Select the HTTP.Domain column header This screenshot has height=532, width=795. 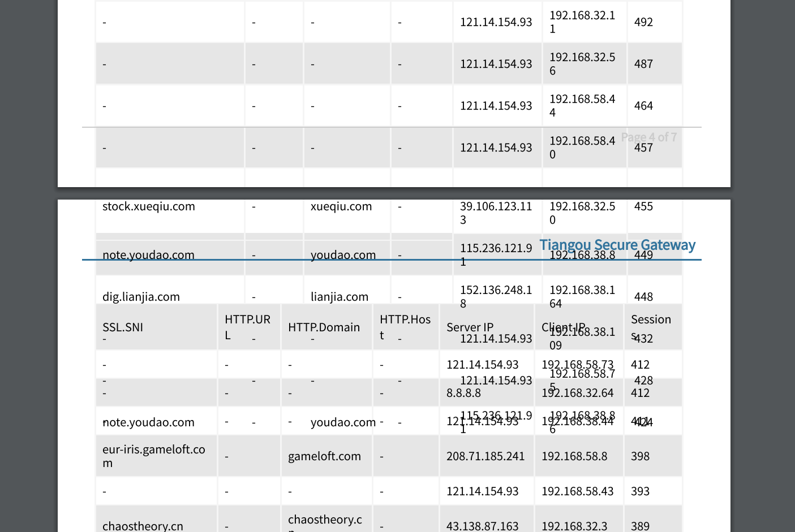point(324,327)
